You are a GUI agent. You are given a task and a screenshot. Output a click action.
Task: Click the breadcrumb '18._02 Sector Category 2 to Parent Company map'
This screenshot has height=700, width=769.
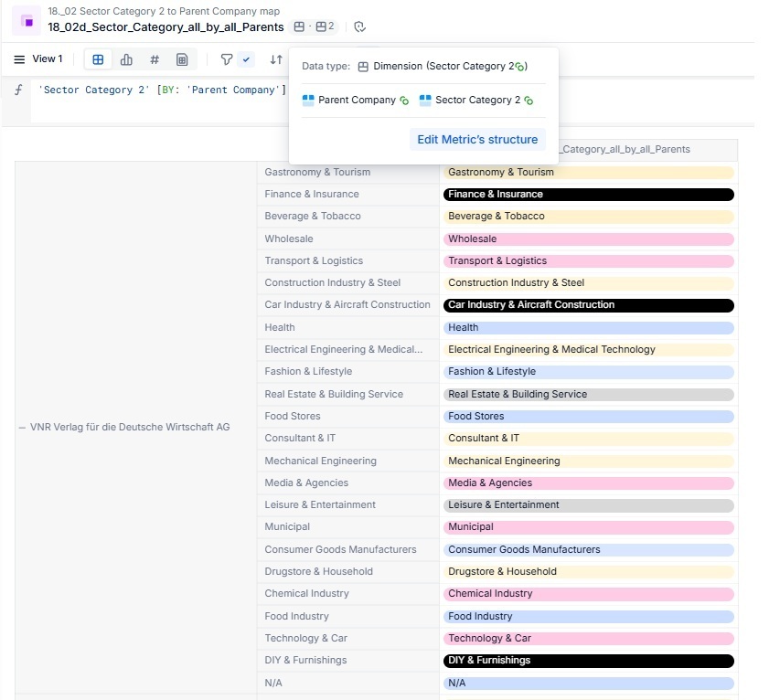pyautogui.click(x=164, y=11)
